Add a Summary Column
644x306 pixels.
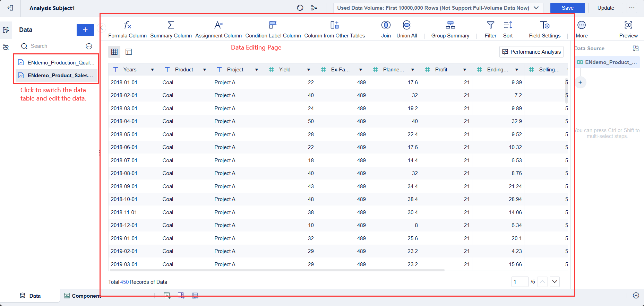pos(171,29)
